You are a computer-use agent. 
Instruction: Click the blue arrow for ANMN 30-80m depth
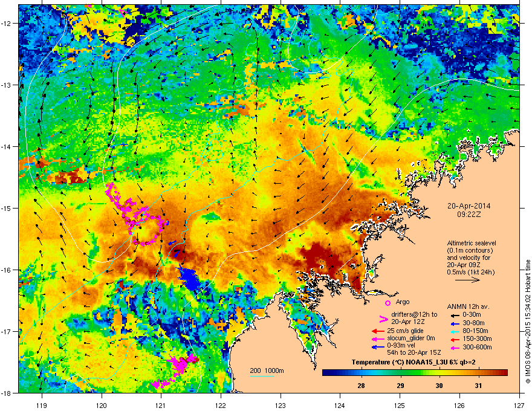(x=454, y=323)
